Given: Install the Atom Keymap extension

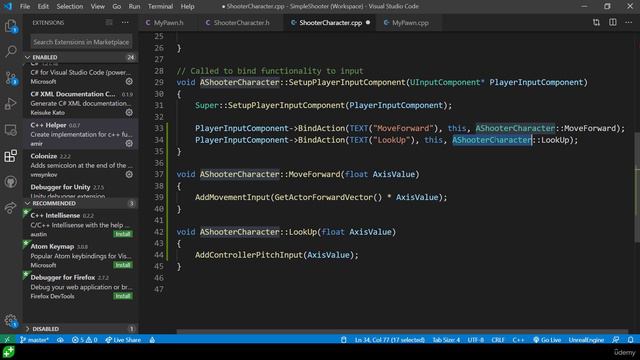Looking at the screenshot, I should coord(123,265).
